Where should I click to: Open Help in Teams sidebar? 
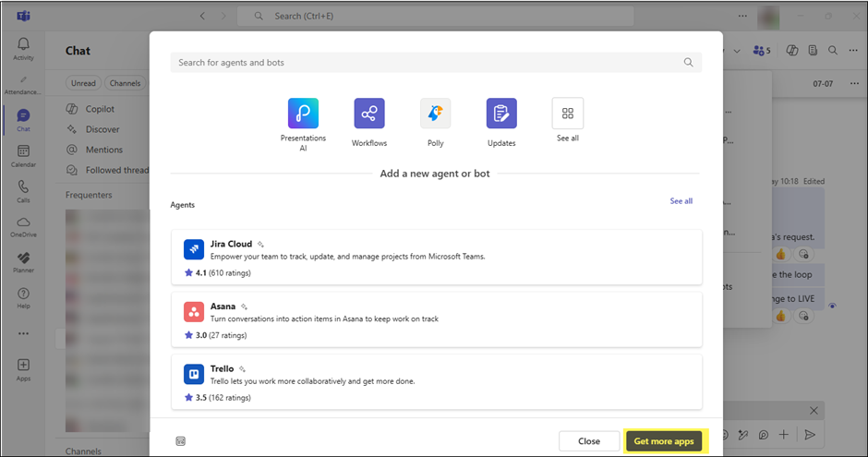[x=23, y=298]
